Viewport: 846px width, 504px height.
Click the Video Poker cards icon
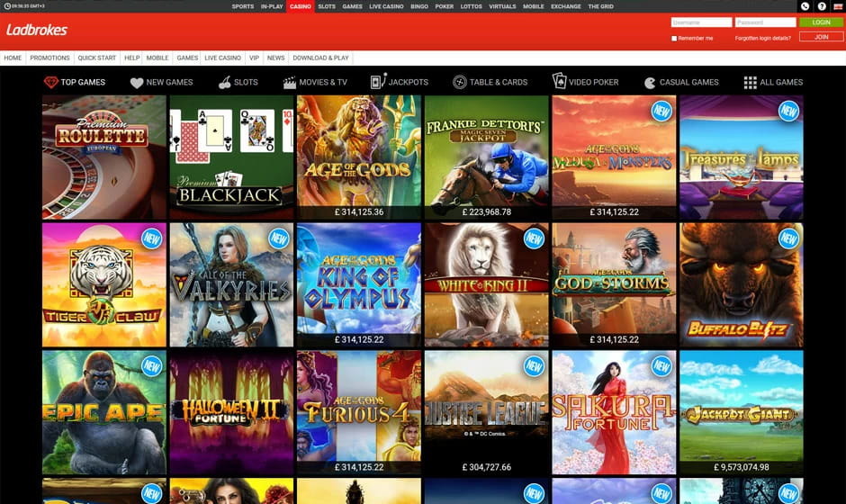tap(559, 81)
